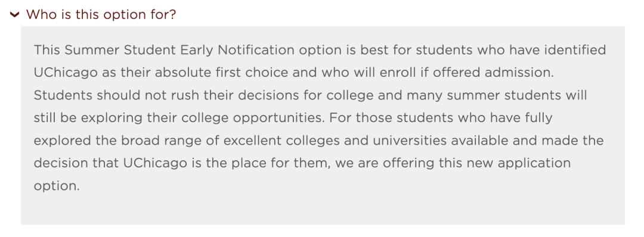Collapse the section using the chevron arrow

[x=15, y=15]
